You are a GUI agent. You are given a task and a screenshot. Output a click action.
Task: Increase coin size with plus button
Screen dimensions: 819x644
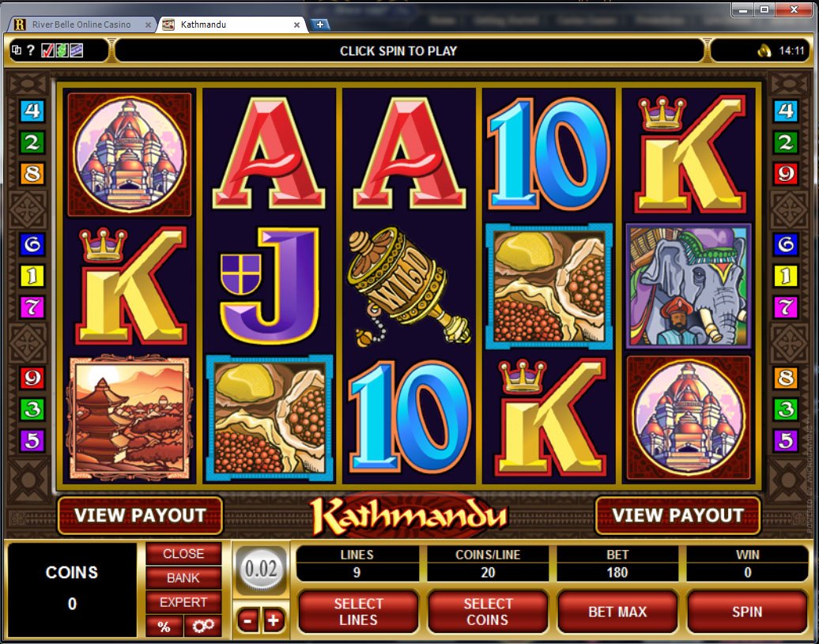click(x=274, y=620)
